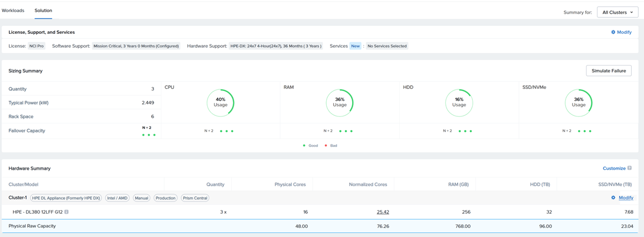Screen dimensions: 644x237
Task: Click the NCI Pro license tag
Action: pos(37,46)
